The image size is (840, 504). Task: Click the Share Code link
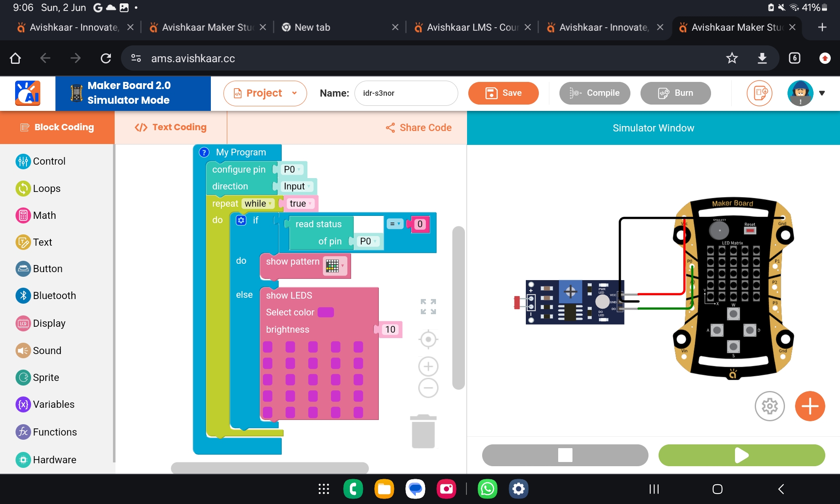419,128
